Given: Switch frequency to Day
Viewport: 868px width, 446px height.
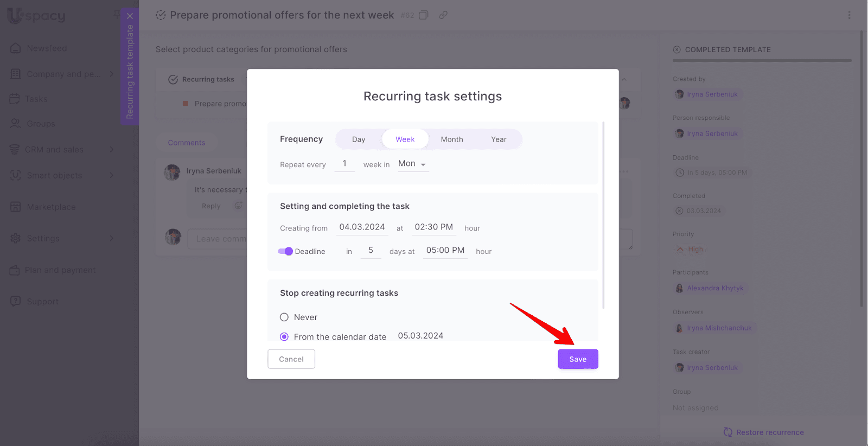Looking at the screenshot, I should point(359,139).
